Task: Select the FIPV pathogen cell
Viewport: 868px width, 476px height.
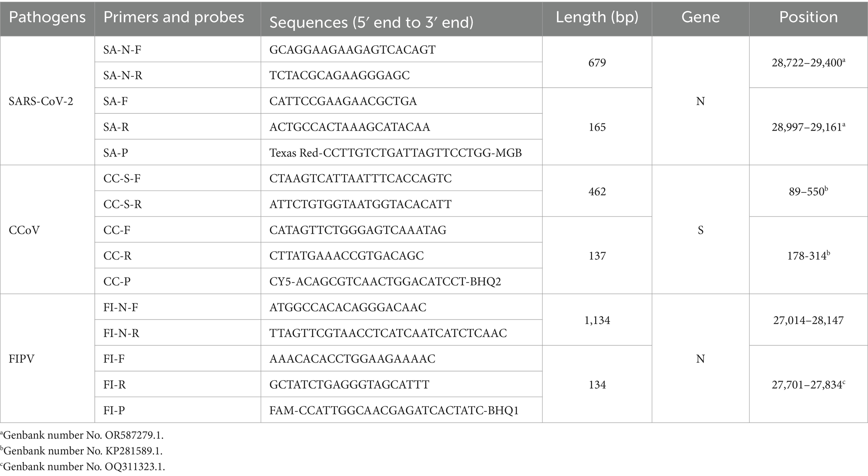Action: pos(21,359)
